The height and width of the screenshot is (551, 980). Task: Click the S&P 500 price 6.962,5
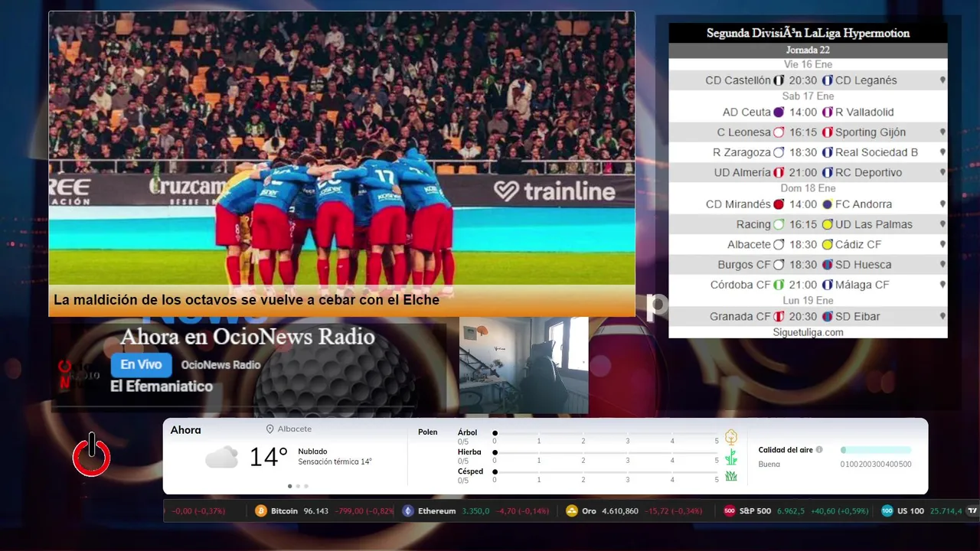pyautogui.click(x=791, y=511)
